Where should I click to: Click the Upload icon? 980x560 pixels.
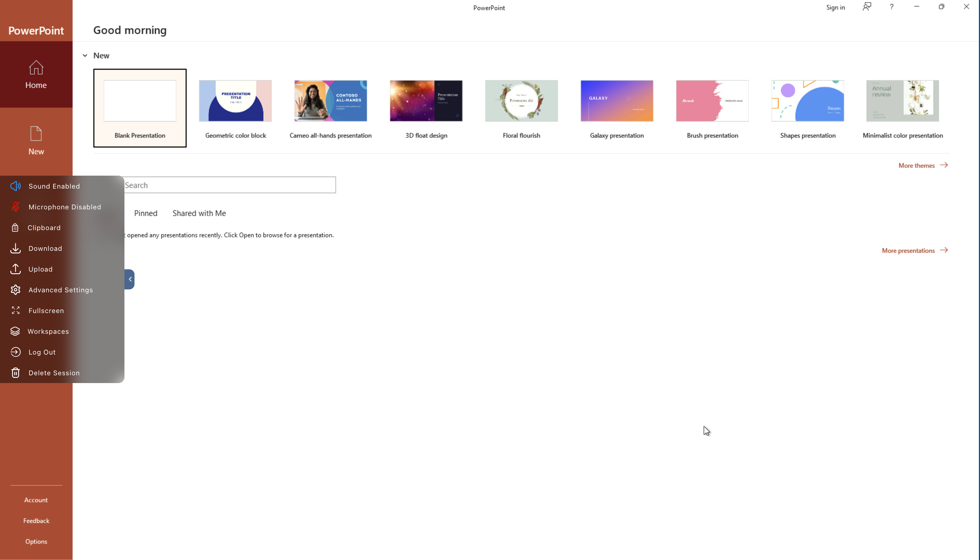pyautogui.click(x=15, y=269)
